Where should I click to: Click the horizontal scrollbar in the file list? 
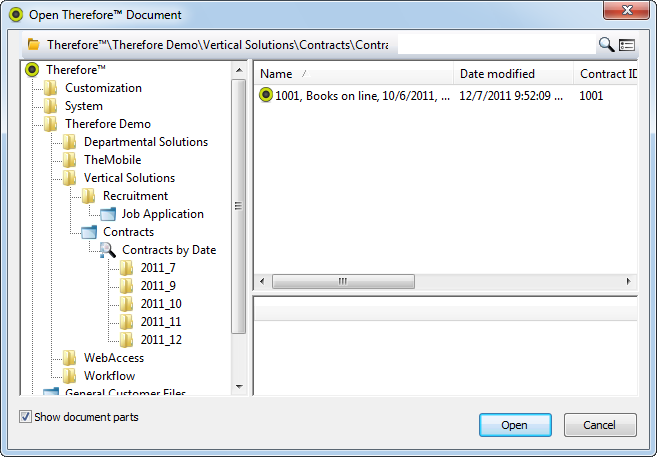point(342,282)
